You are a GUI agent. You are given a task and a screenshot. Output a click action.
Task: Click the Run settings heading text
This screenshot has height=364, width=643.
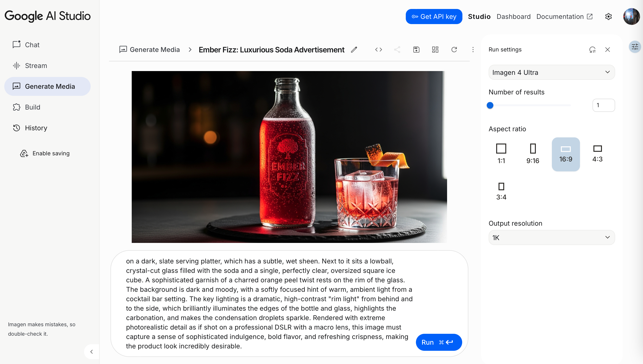[x=505, y=50]
